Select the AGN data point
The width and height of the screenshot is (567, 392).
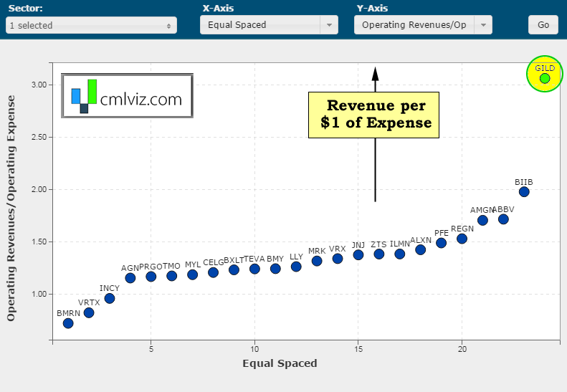click(130, 278)
